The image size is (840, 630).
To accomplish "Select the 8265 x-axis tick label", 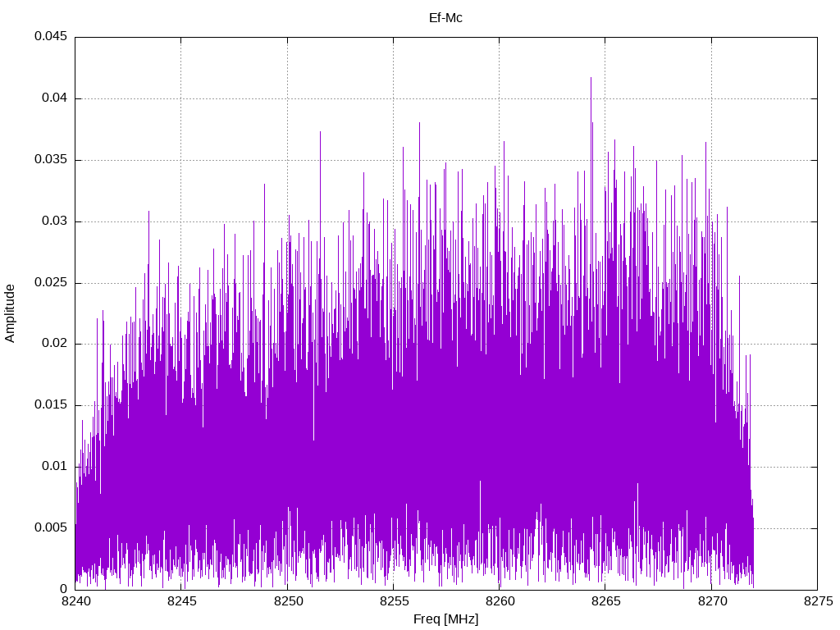I will [606, 601].
